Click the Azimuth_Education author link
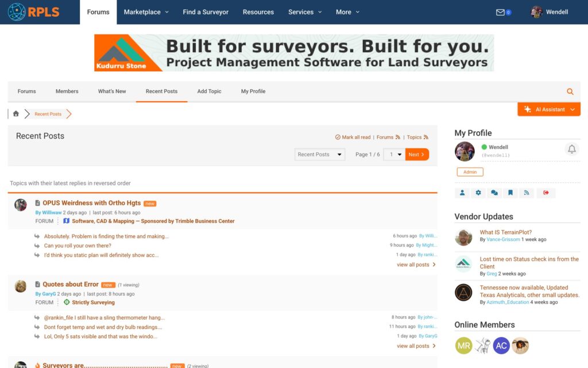The height and width of the screenshot is (368, 588). pyautogui.click(x=508, y=302)
